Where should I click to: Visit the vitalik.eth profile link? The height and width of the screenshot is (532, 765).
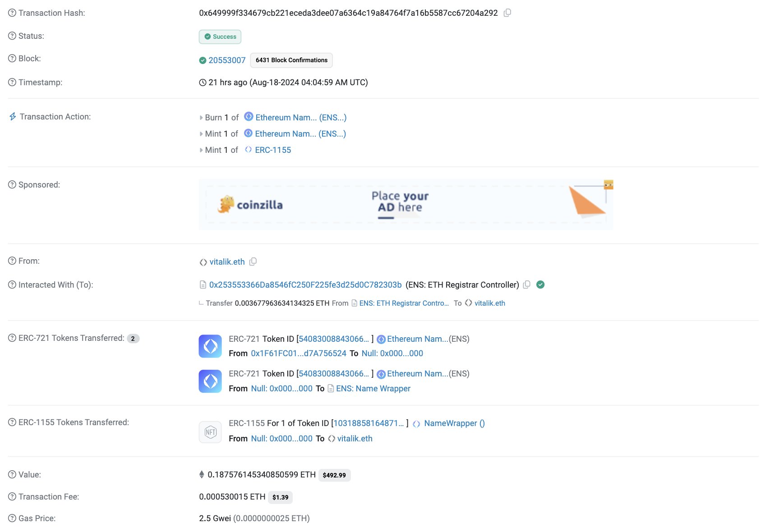(x=227, y=261)
